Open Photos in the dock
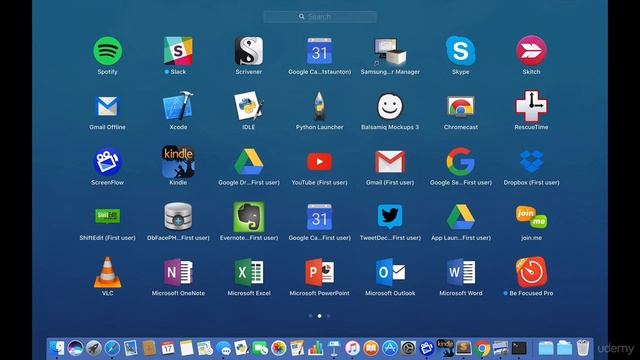Screen dimensions: 640x360 click(278, 348)
